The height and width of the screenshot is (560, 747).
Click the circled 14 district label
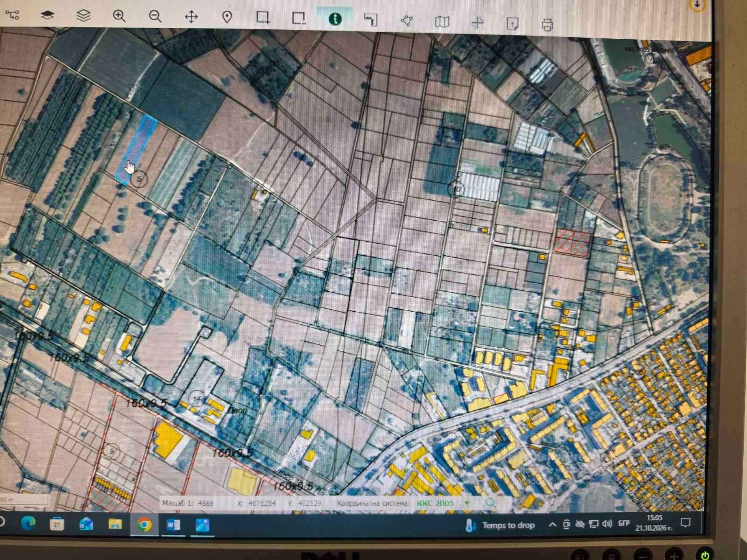[197, 398]
